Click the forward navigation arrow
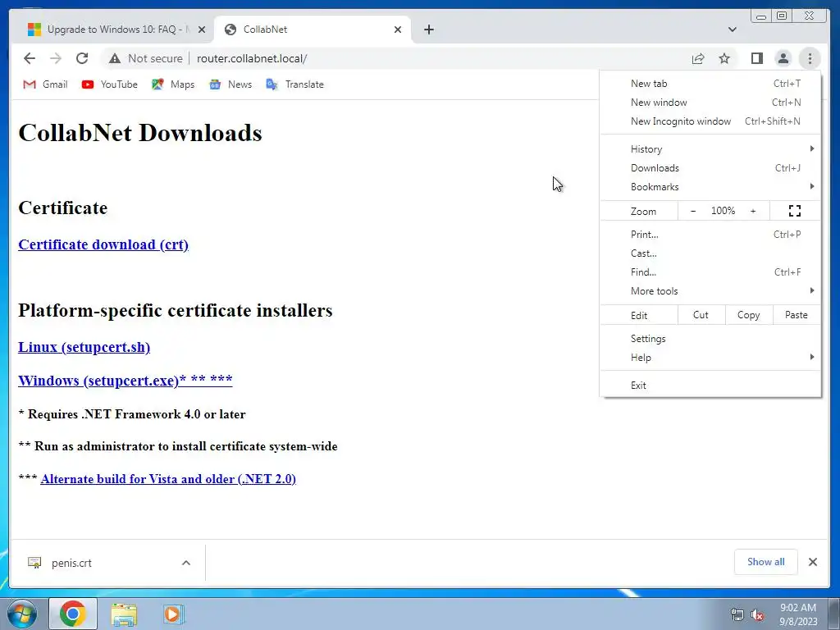Screen dimensions: 840x630 pos(56,58)
